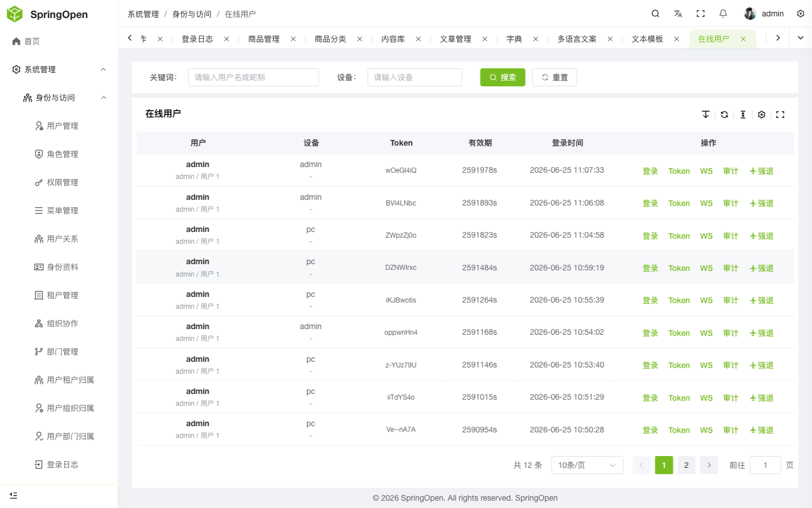Focus the 前往 page number input
The height and width of the screenshot is (508, 812).
765,465
